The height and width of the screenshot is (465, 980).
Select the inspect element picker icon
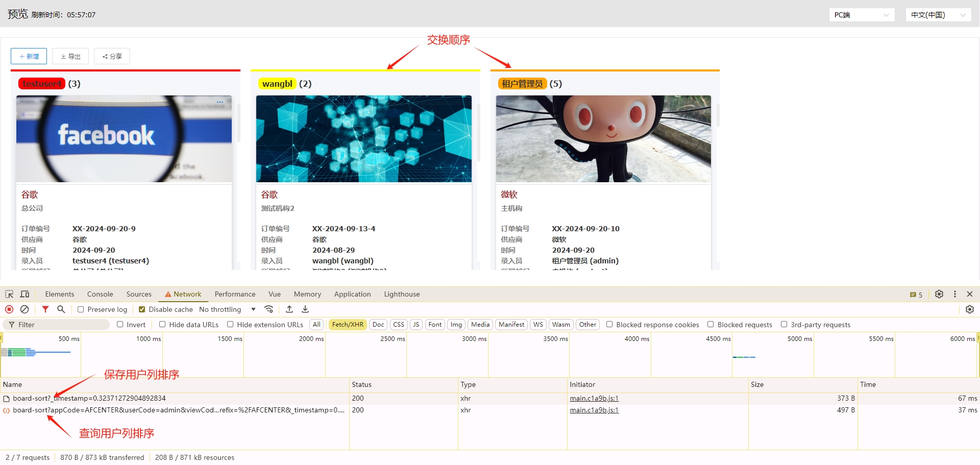tap(9, 295)
